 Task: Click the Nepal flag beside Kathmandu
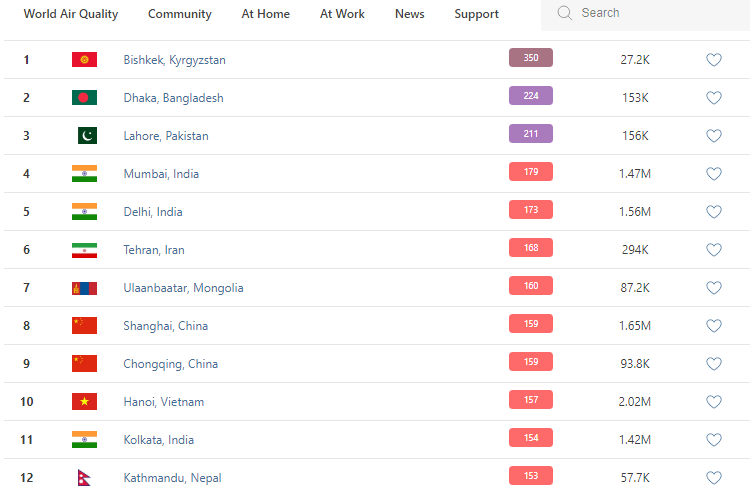(84, 478)
